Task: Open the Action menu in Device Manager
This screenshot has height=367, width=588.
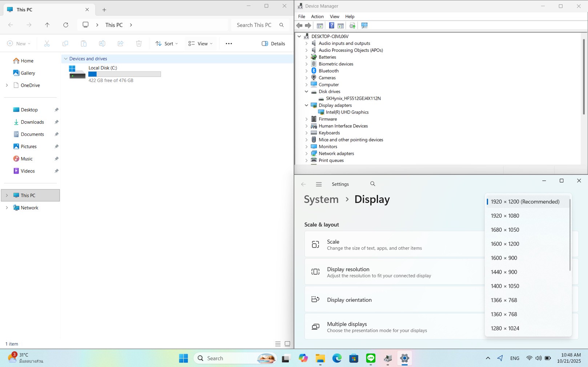Action: 317,16
